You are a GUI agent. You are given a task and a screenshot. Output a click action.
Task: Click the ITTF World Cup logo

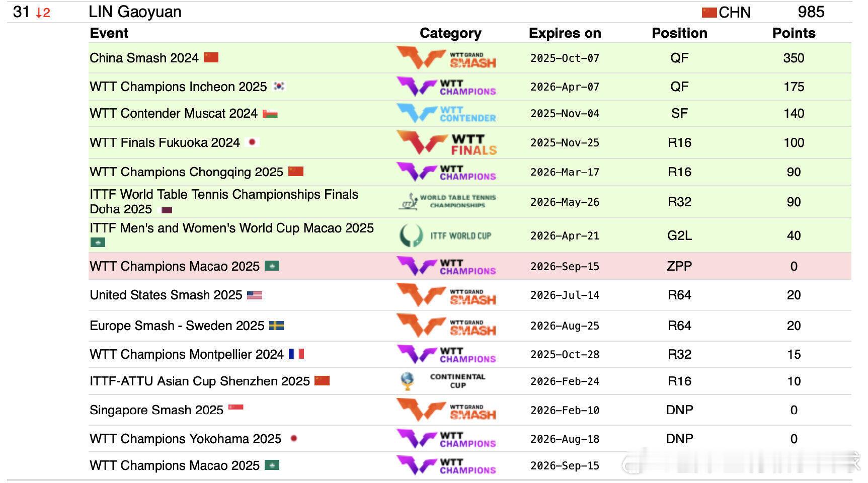coord(445,235)
